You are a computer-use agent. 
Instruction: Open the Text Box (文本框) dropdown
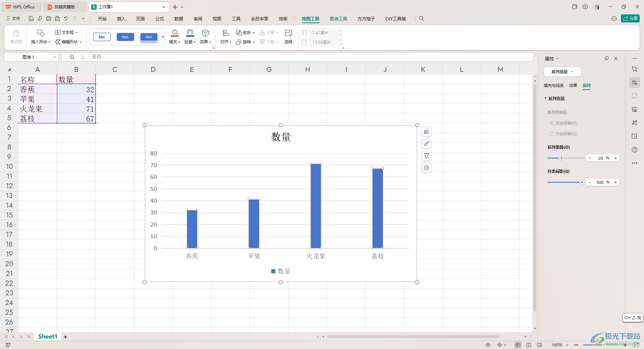pos(66,33)
